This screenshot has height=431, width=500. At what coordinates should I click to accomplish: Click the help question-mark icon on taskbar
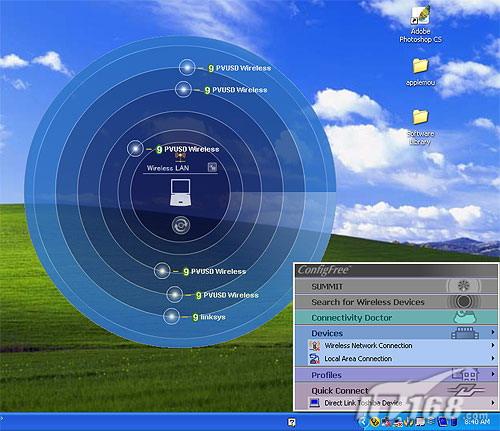point(292,422)
